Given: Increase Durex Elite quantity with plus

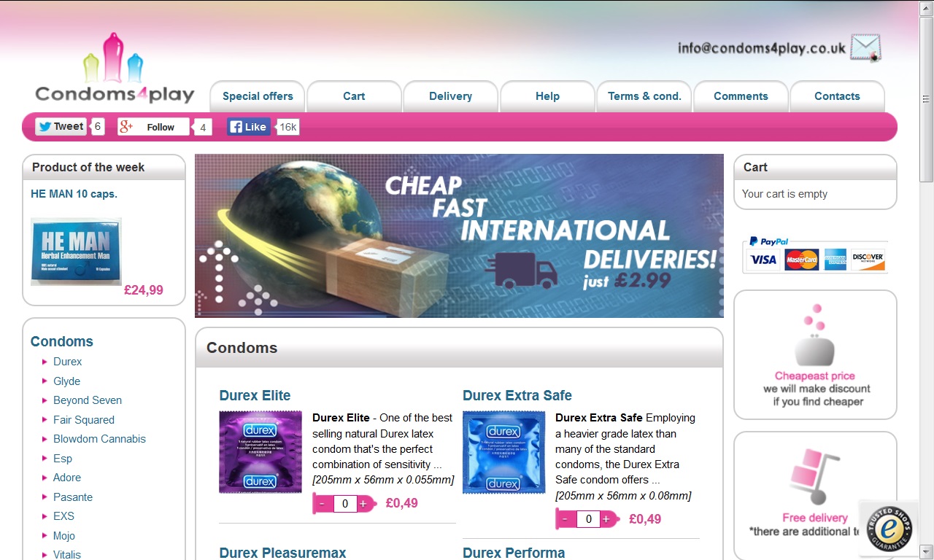Looking at the screenshot, I should [x=363, y=504].
